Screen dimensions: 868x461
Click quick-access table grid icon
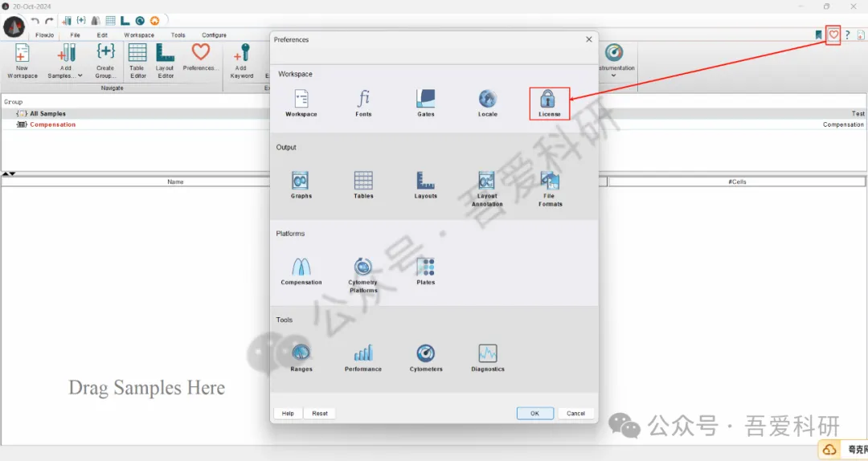coord(111,21)
